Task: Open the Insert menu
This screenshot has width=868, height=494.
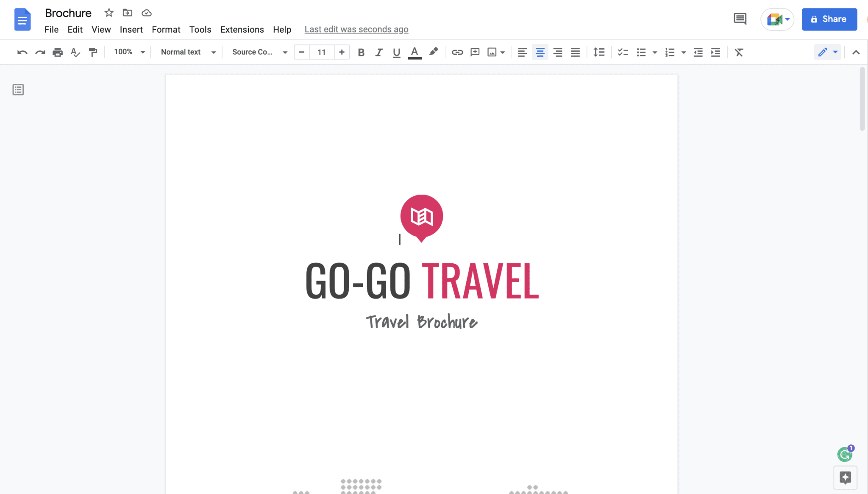Action: [x=131, y=29]
